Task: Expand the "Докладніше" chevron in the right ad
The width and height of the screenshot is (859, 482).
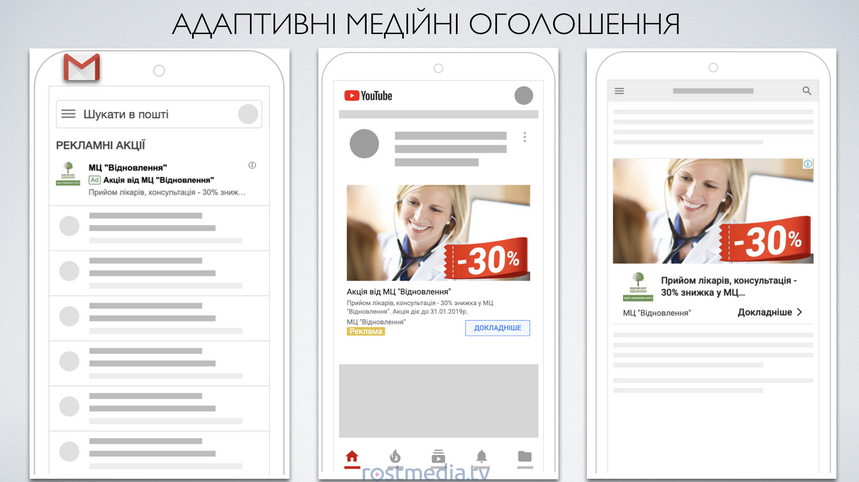Action: [799, 312]
